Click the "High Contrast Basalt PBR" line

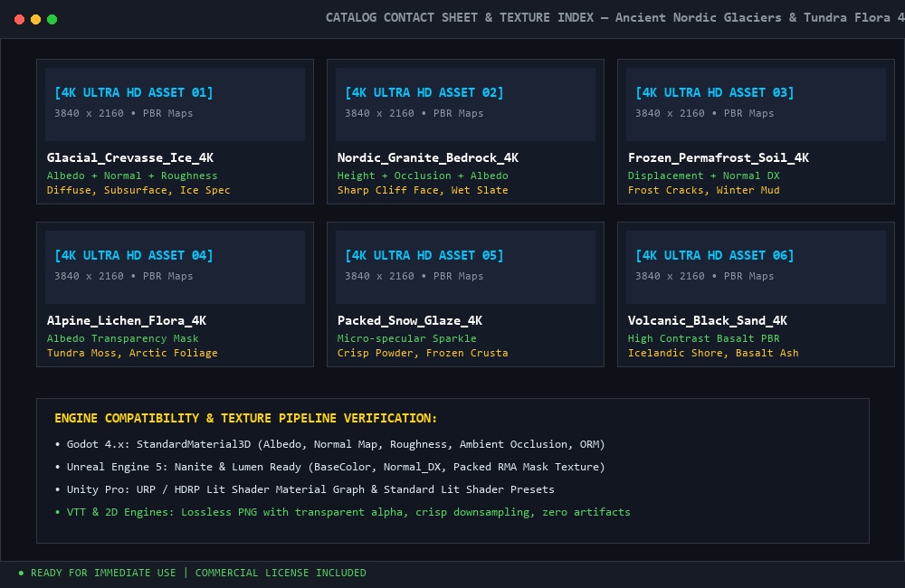click(x=703, y=338)
